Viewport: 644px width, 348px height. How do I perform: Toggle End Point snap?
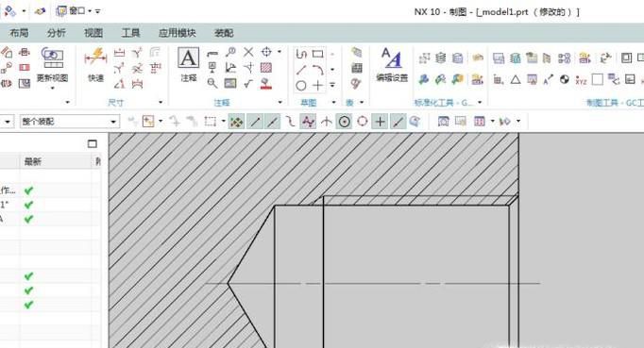[255, 122]
